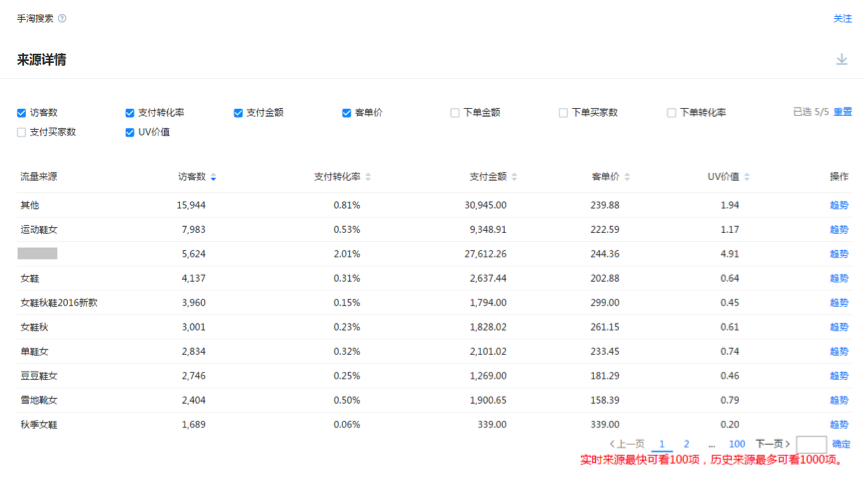865x479 pixels.
Task: Jump to page 100
Action: 736,444
